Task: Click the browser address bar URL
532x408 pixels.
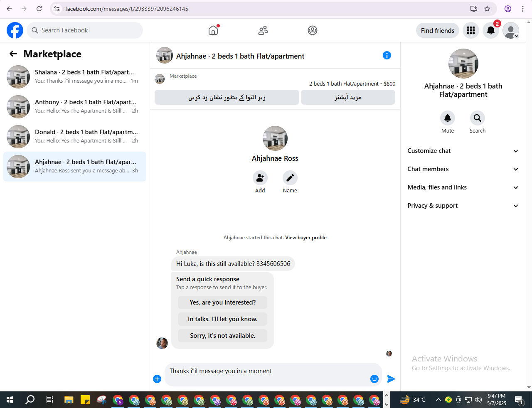Action: pos(127,9)
